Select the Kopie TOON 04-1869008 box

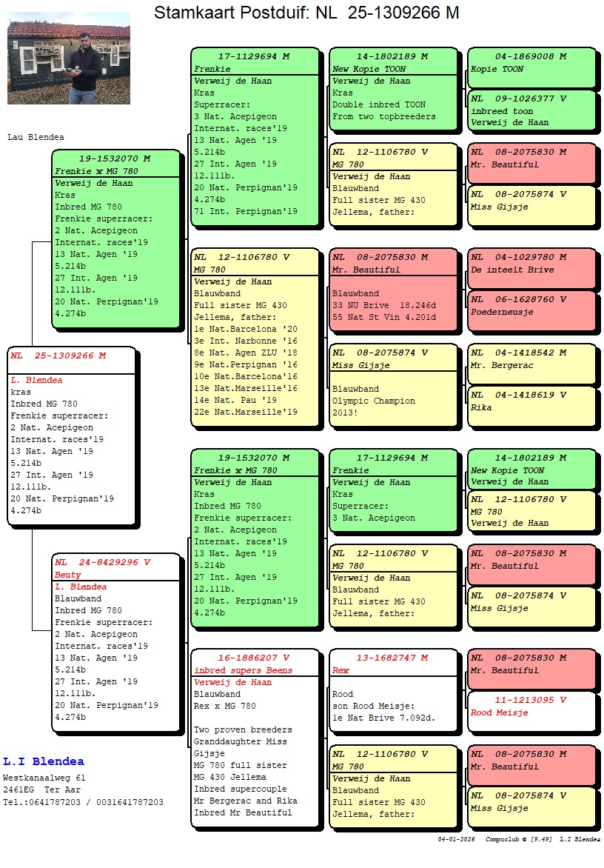coord(531,67)
